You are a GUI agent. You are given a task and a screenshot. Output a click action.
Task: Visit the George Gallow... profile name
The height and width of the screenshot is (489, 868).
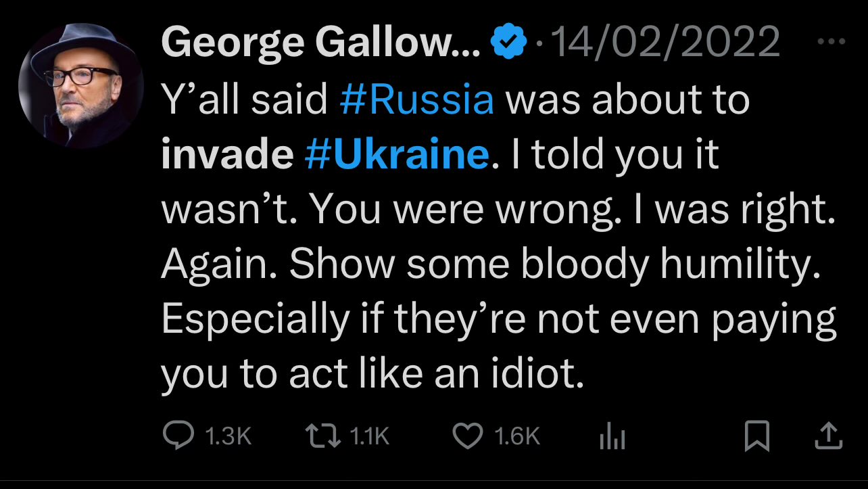320,43
